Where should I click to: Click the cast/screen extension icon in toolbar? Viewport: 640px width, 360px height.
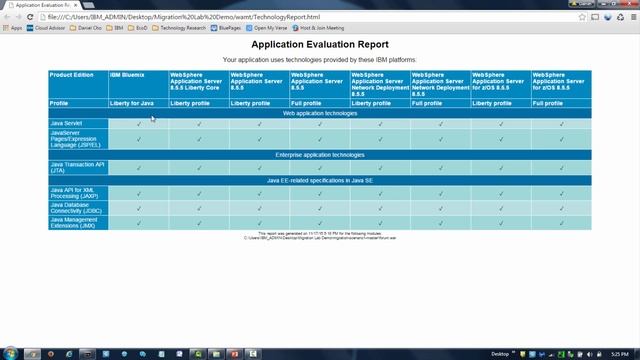coord(595,17)
